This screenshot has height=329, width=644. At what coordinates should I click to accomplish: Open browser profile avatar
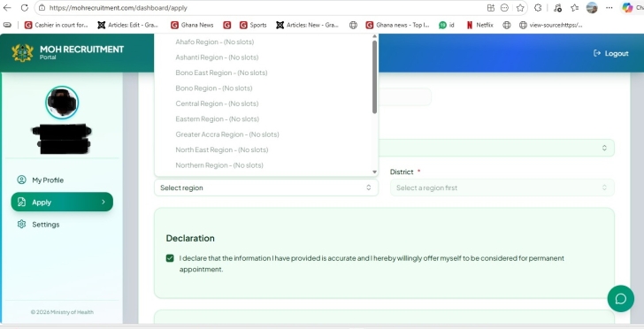(592, 7)
